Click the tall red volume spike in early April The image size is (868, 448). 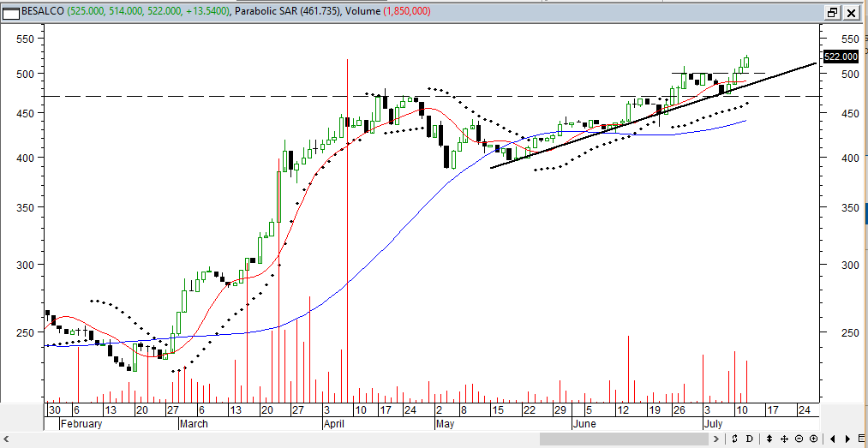click(x=347, y=230)
